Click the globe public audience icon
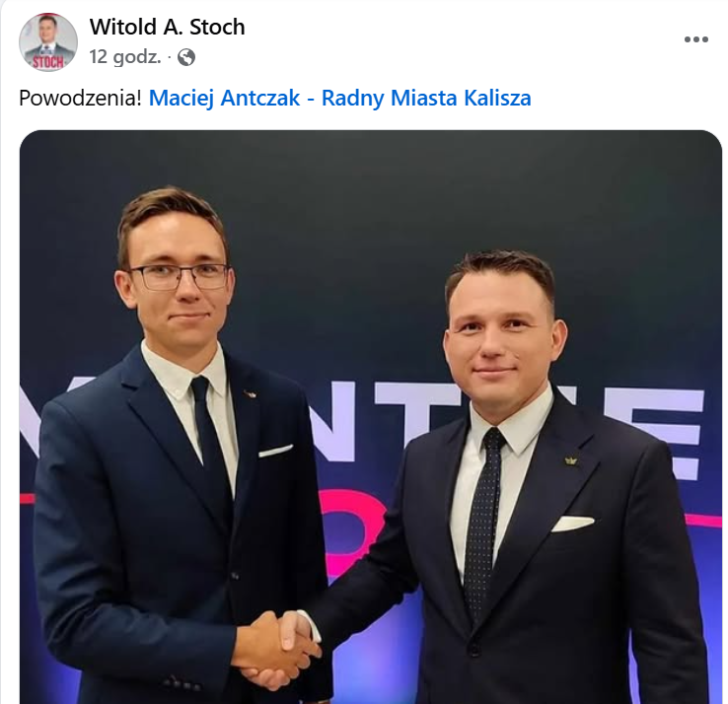The height and width of the screenshot is (704, 728). (x=186, y=57)
